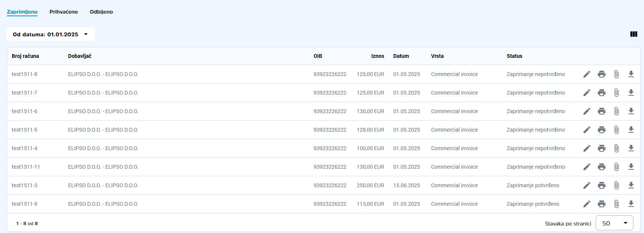Click the Broj računa column header
644x233 pixels.
(25, 56)
